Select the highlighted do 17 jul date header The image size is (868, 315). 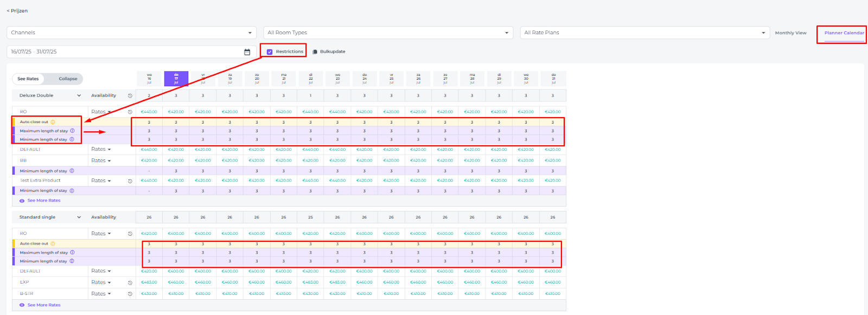176,79
